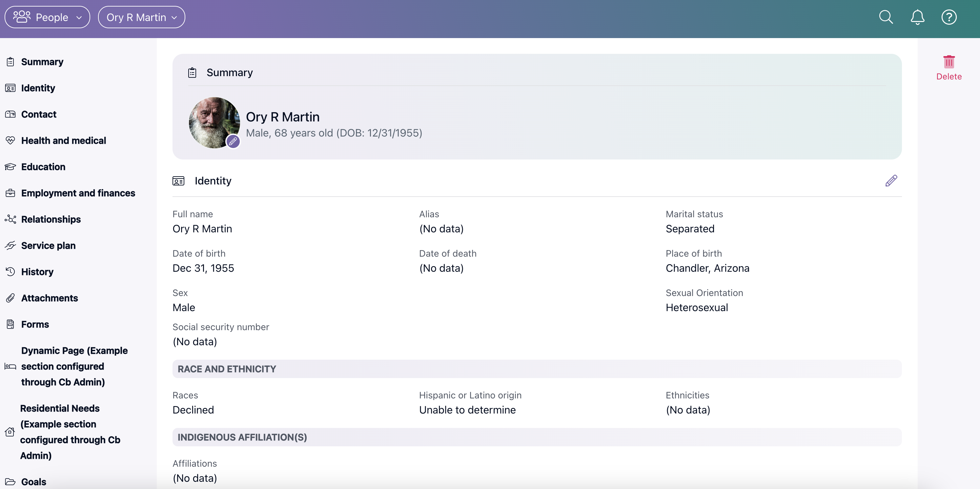Select the Relationships network icon
This screenshot has width=980, height=489.
point(10,219)
